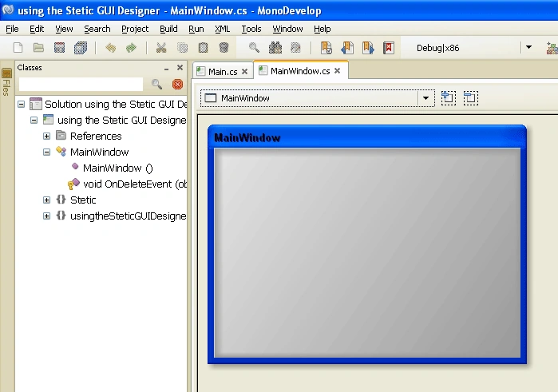This screenshot has width=558, height=392.
Task: Close the Main.cs tab
Action: 245,72
